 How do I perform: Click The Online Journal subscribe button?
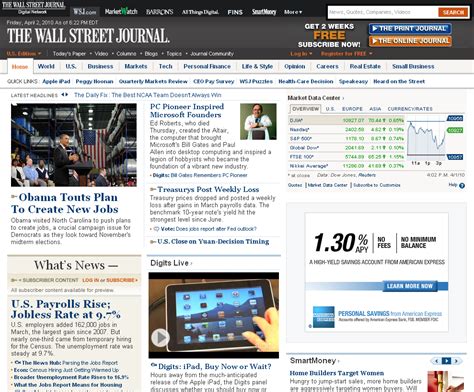pyautogui.click(x=410, y=41)
